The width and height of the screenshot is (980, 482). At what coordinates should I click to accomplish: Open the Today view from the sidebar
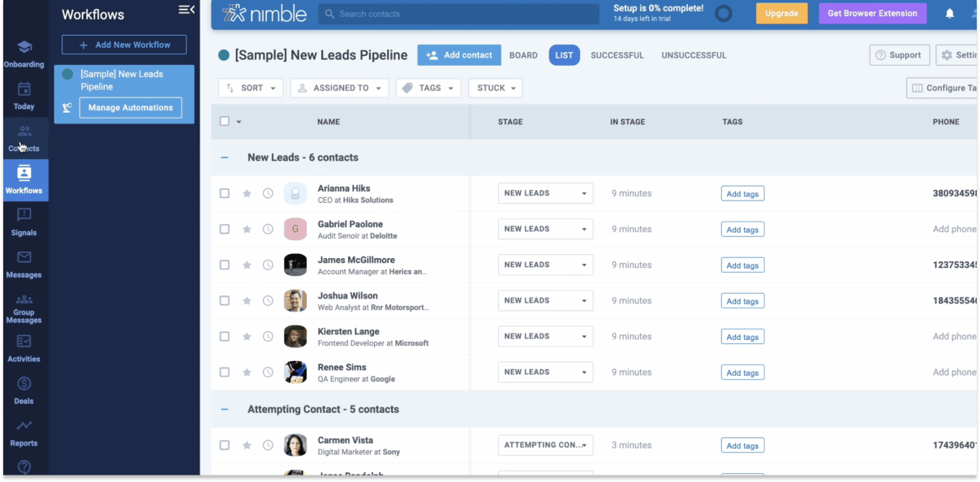tap(24, 96)
